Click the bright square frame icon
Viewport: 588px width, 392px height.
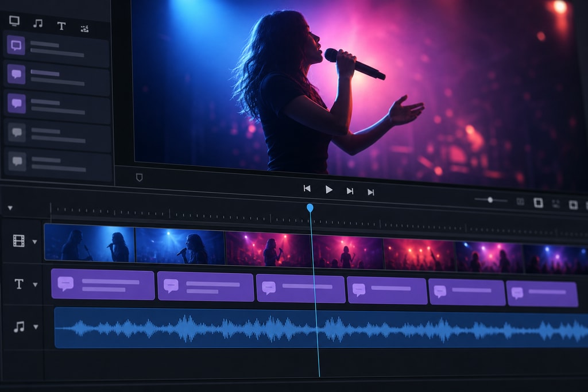click(538, 203)
